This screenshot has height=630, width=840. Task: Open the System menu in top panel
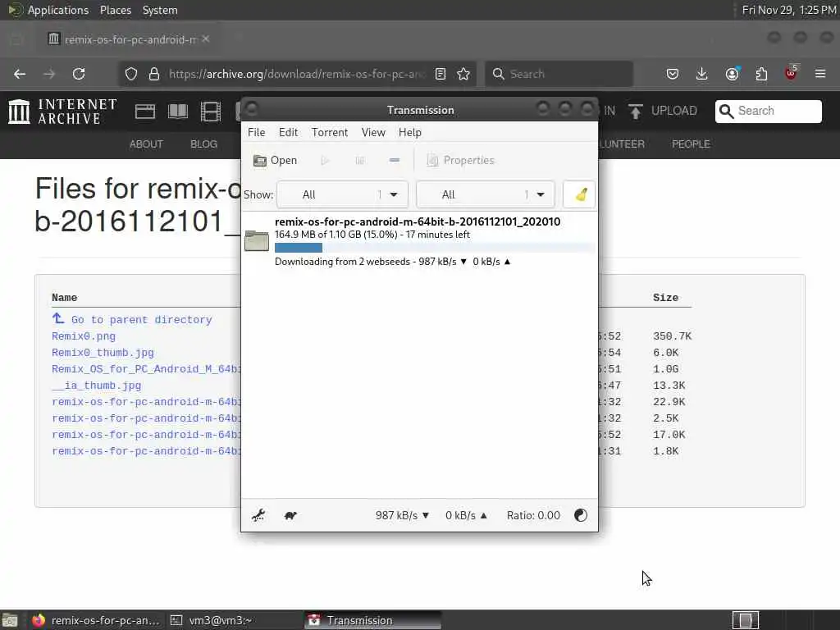click(160, 10)
